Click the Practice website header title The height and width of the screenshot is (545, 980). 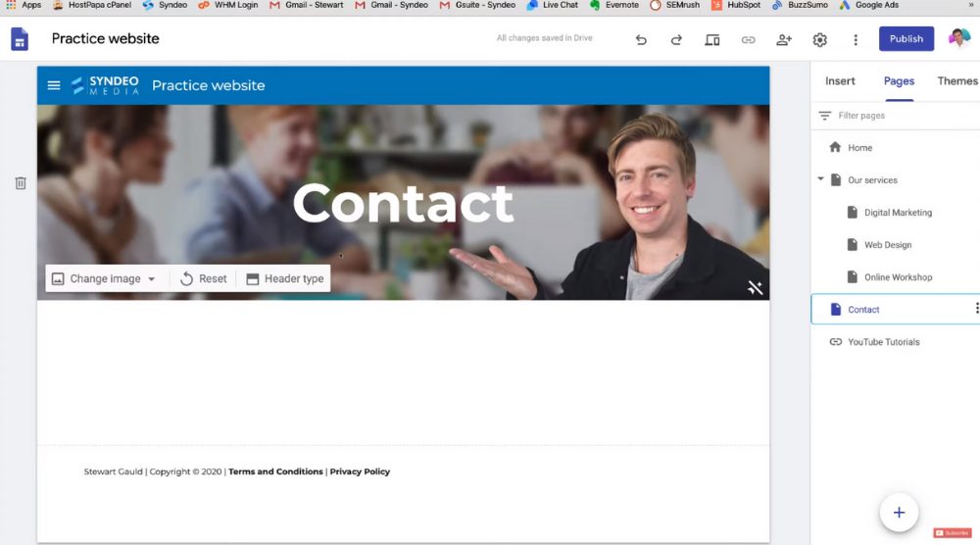click(208, 85)
